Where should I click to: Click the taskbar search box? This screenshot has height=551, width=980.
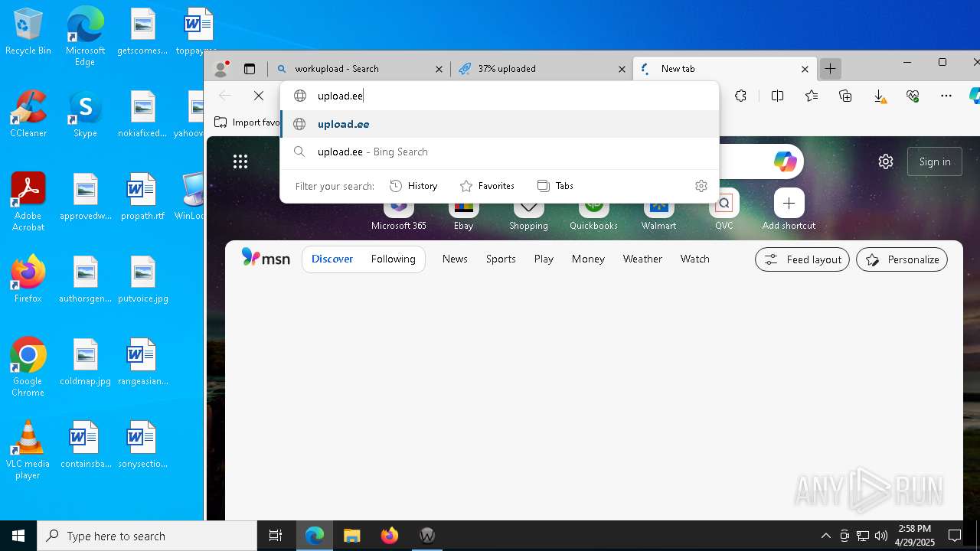[147, 536]
